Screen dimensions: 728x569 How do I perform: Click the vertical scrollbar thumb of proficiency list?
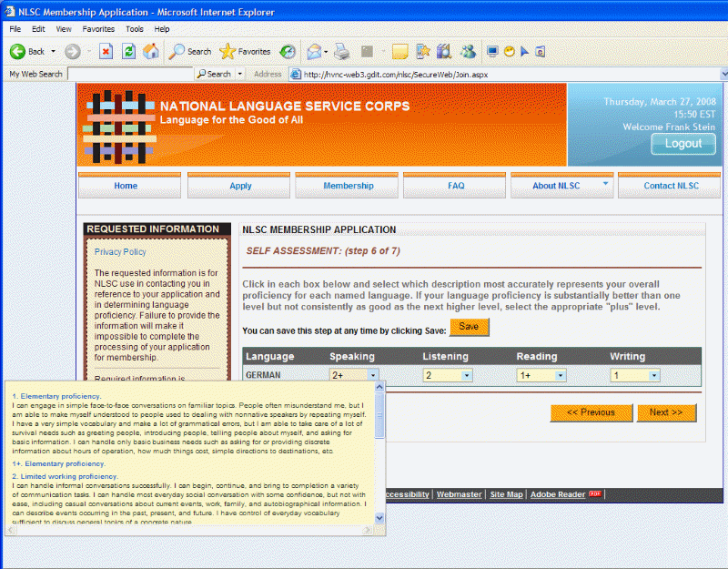379,415
